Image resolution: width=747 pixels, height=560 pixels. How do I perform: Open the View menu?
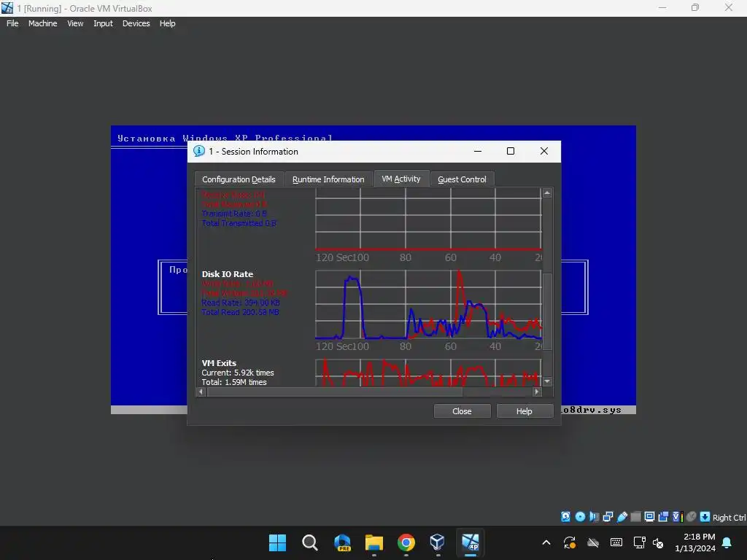click(75, 23)
